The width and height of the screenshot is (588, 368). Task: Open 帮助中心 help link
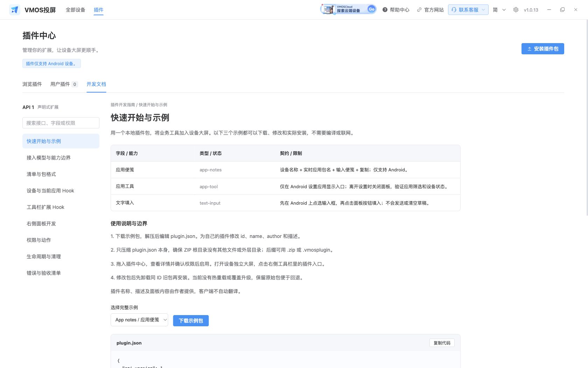(396, 10)
